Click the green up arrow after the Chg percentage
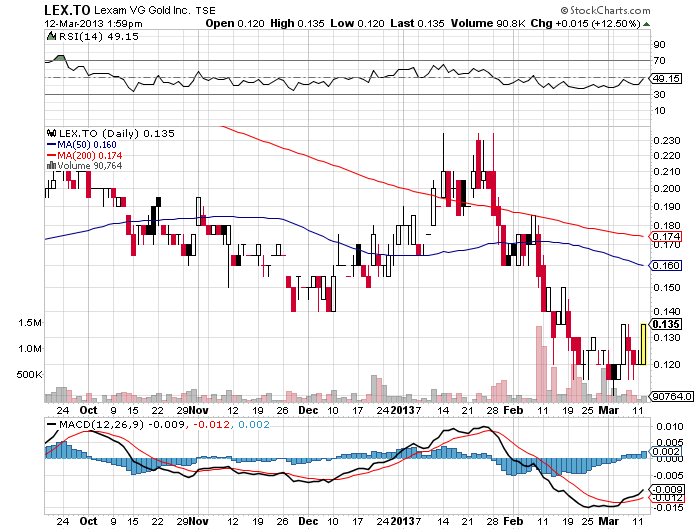The image size is (700, 530). (x=646, y=24)
